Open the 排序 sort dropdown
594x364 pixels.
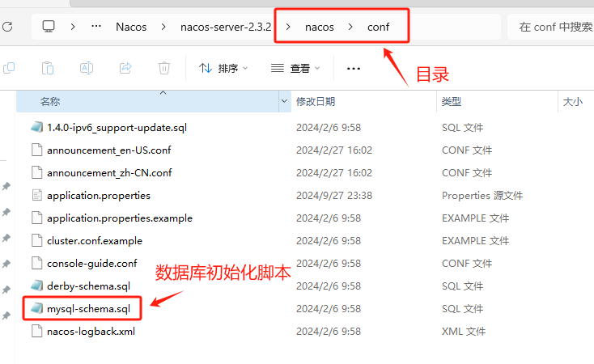[x=223, y=68]
